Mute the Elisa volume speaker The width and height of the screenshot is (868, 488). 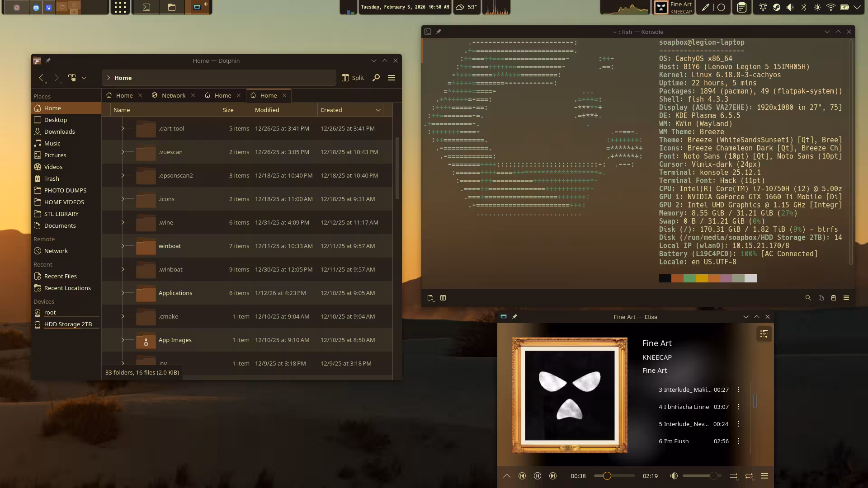point(674,476)
